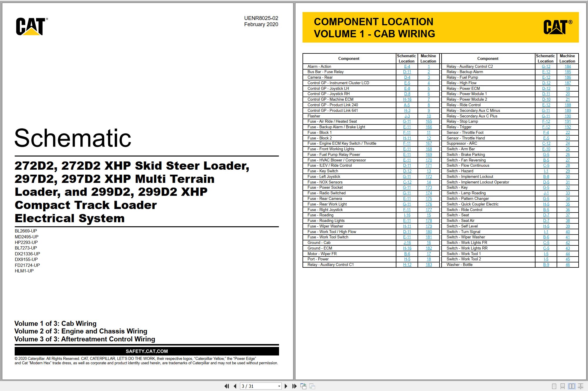This screenshot has width=588, height=391.
Task: Click B-6 link for Motor - Wiper FR
Action: point(407,254)
